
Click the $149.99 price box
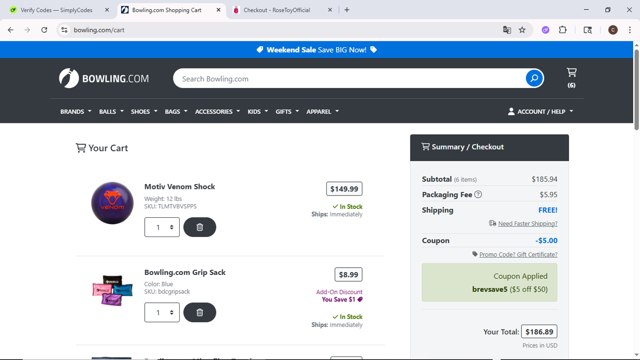[344, 189]
